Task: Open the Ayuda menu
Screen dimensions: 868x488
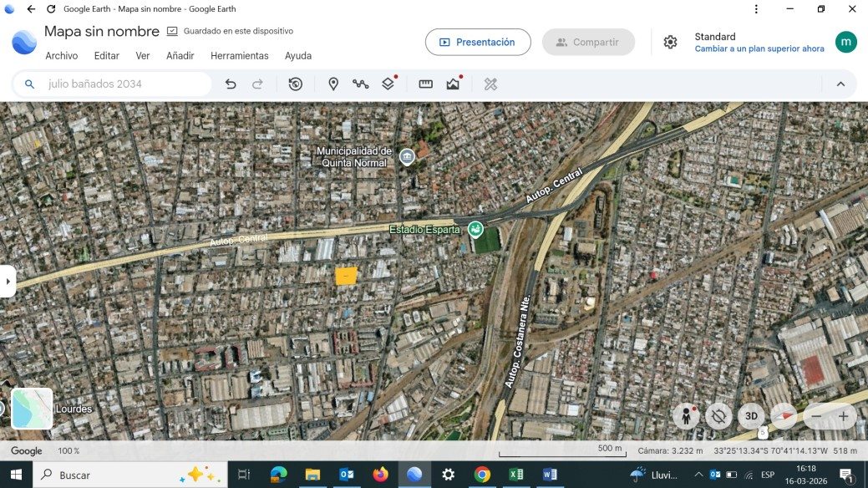Action: pyautogui.click(x=297, y=56)
